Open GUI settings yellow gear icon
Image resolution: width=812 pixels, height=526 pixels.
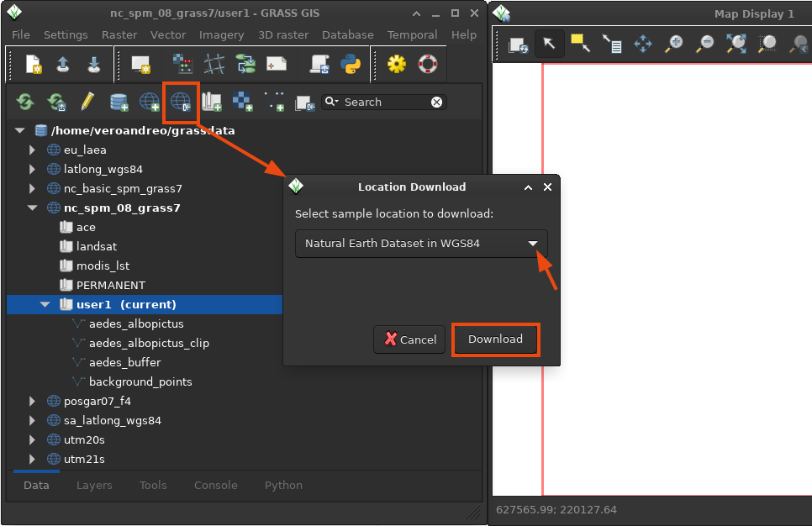[397, 64]
